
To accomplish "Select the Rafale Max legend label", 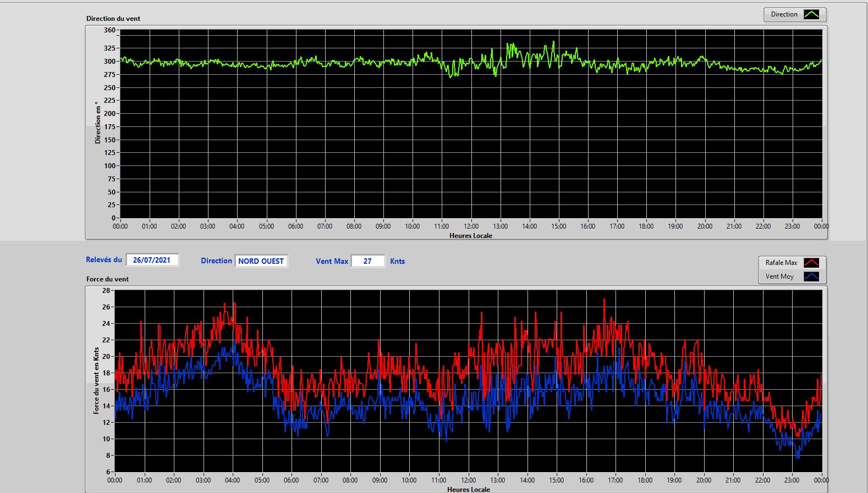I will click(781, 263).
